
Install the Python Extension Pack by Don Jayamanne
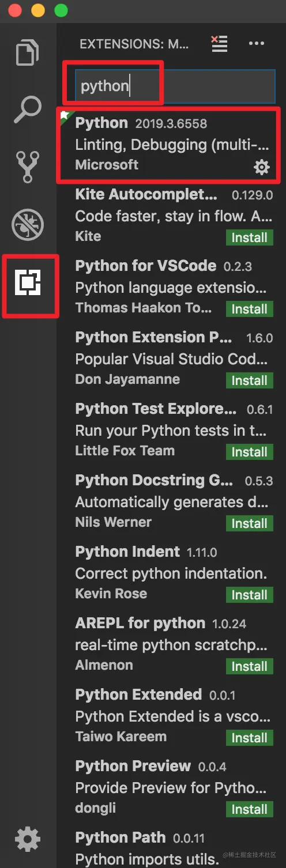[x=249, y=380]
